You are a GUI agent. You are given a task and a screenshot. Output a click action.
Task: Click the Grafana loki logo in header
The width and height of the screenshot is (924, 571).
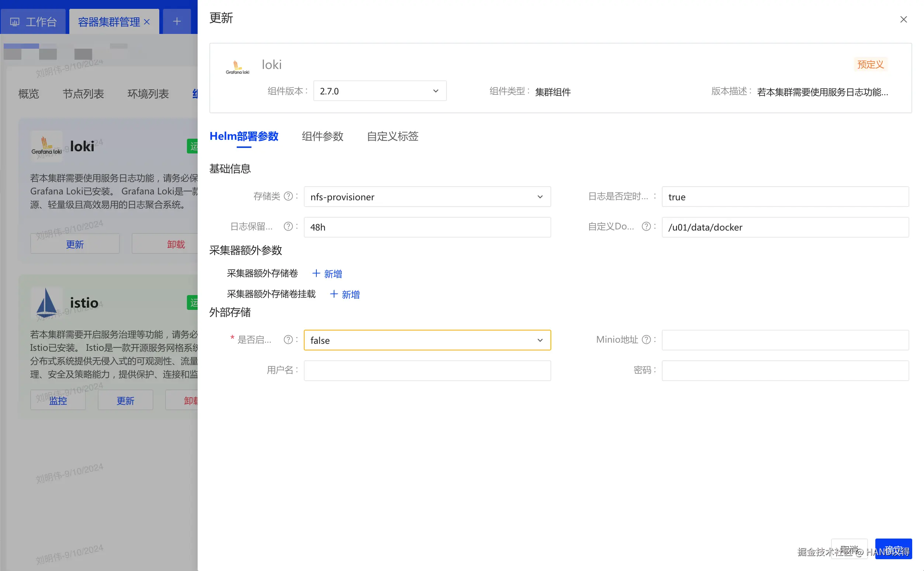click(237, 68)
